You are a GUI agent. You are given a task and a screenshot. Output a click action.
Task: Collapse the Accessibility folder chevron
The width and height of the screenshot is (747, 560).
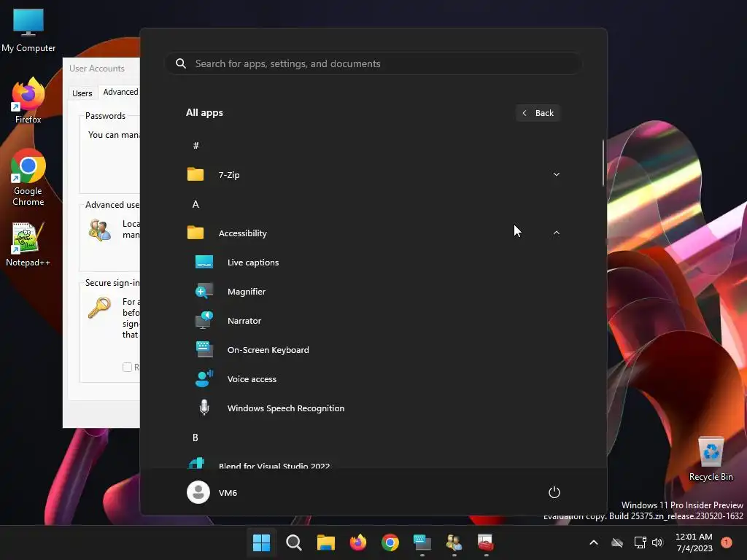(556, 233)
